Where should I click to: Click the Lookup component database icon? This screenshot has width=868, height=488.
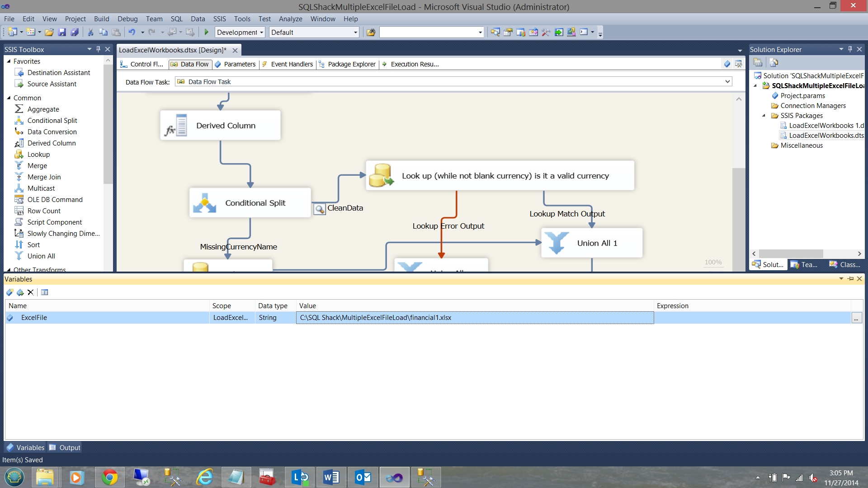click(381, 175)
